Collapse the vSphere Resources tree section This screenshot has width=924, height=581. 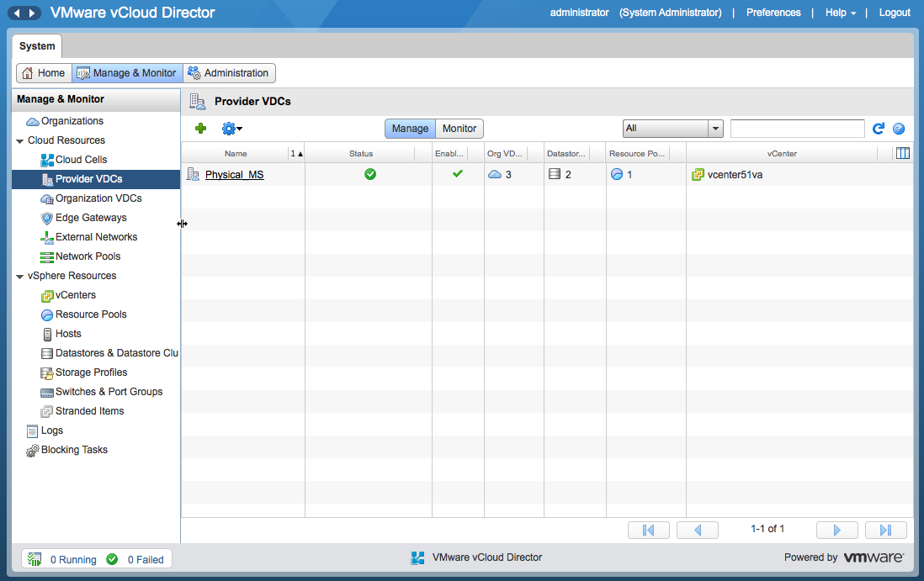[20, 276]
